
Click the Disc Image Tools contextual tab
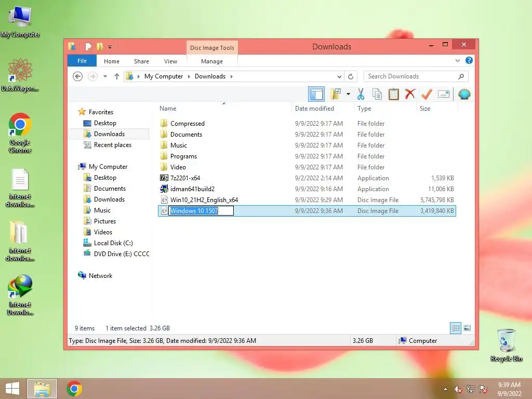pos(212,47)
